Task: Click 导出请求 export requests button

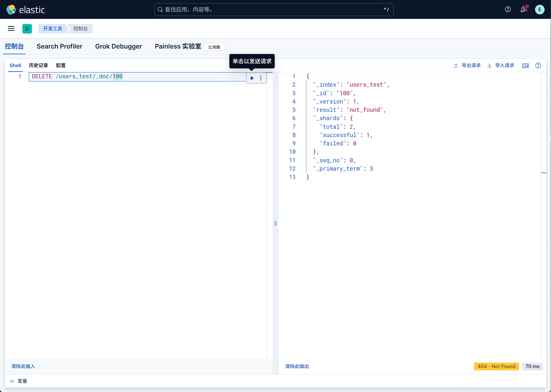Action: (467, 65)
